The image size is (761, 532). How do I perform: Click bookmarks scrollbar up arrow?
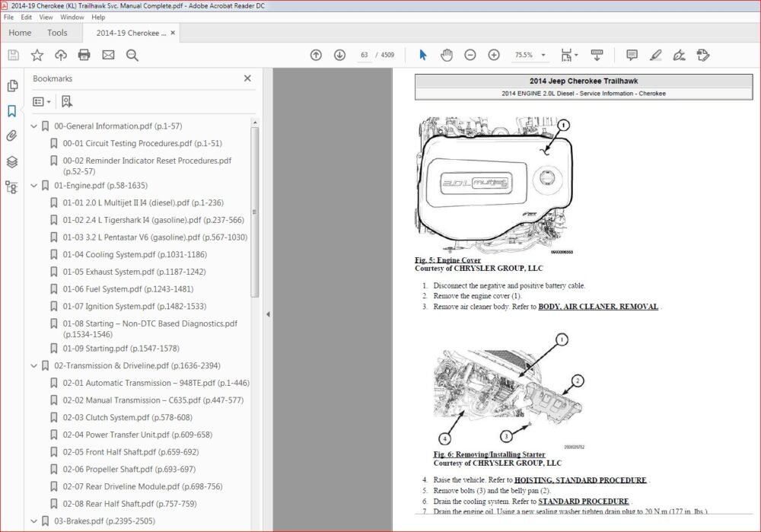255,123
